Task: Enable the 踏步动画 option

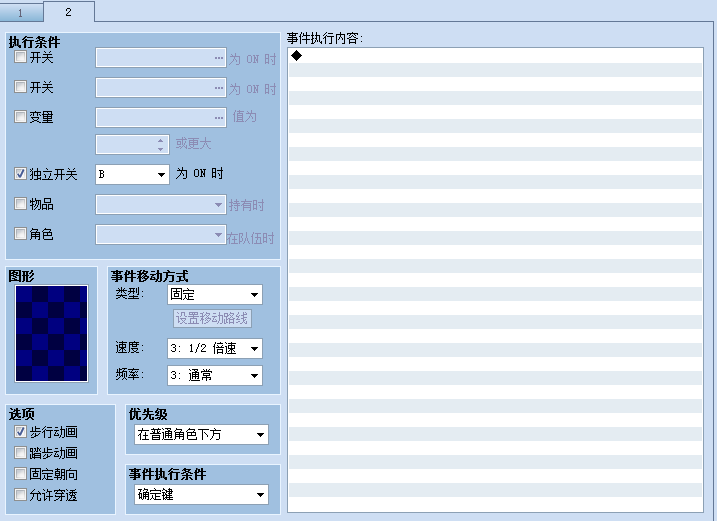Action: 20,452
